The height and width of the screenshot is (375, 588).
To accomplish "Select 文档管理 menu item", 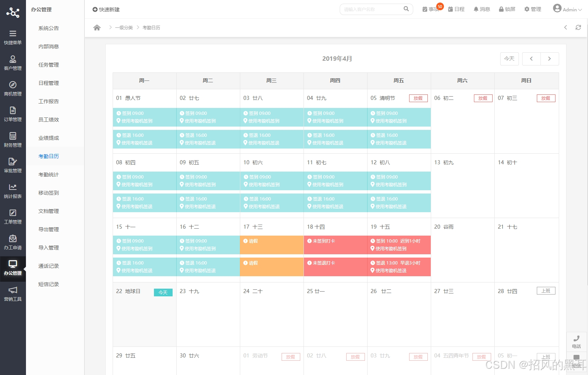I will [x=49, y=211].
